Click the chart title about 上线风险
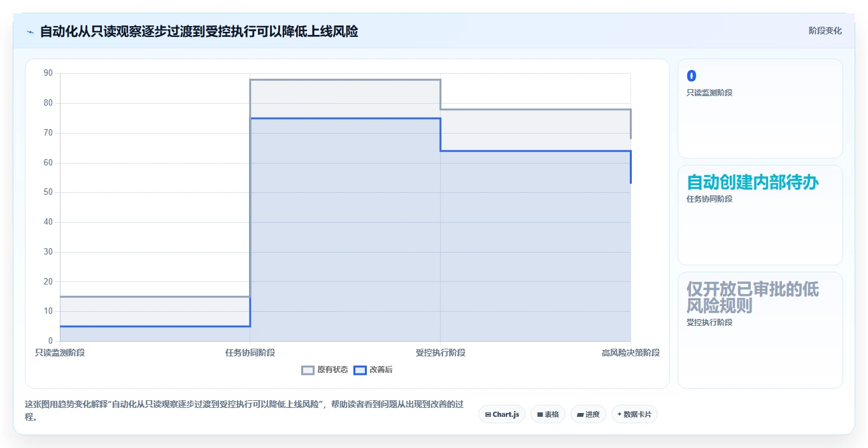This screenshot has height=448, width=868. pyautogui.click(x=199, y=31)
